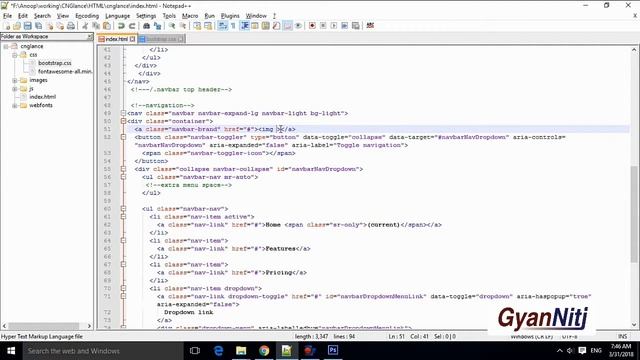Click the Save All toolbar icon
The width and height of the screenshot is (640, 360).
coord(38,26)
